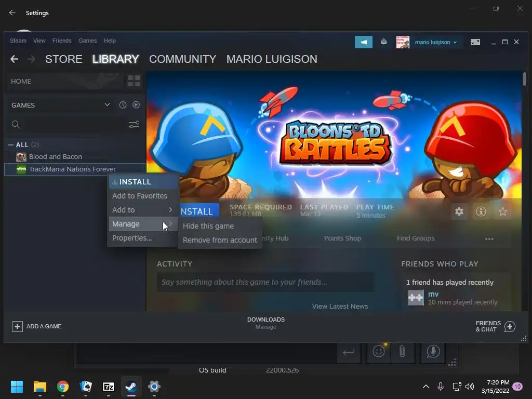The image size is (532, 399).
Task: Open advanced filter sliders icon
Action: 134,125
